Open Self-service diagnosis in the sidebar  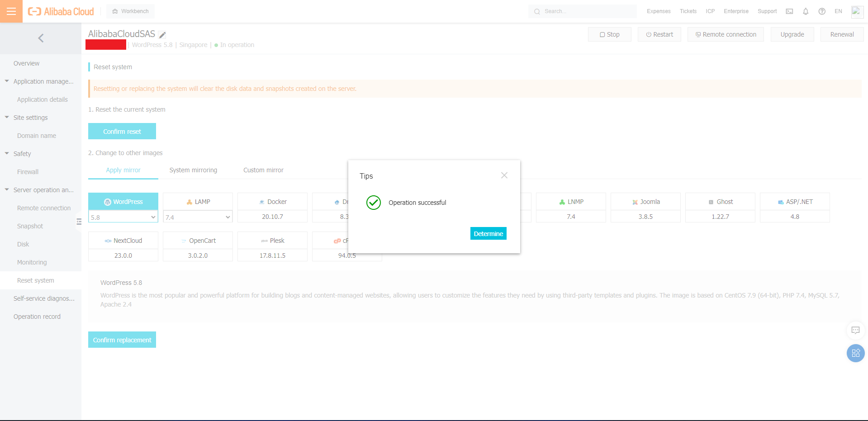coord(41,298)
